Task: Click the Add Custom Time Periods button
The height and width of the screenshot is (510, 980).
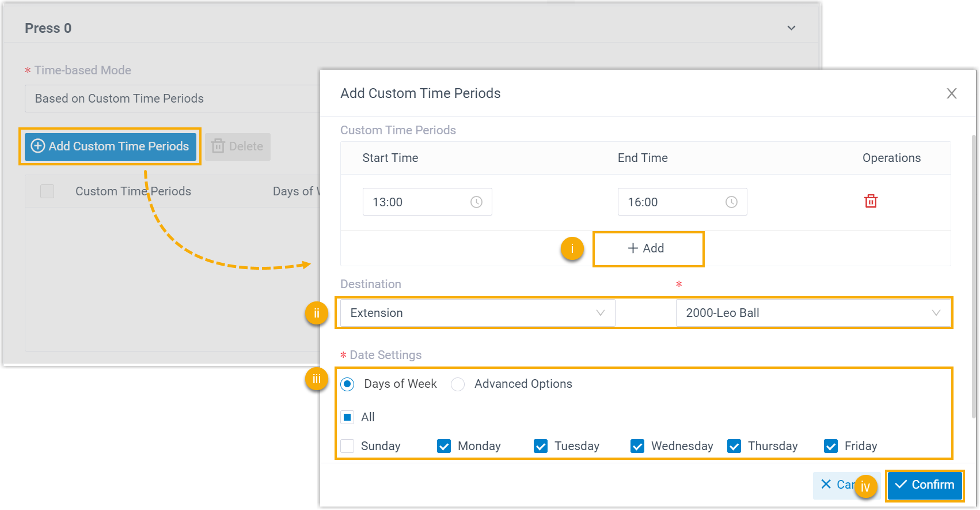Action: [111, 146]
